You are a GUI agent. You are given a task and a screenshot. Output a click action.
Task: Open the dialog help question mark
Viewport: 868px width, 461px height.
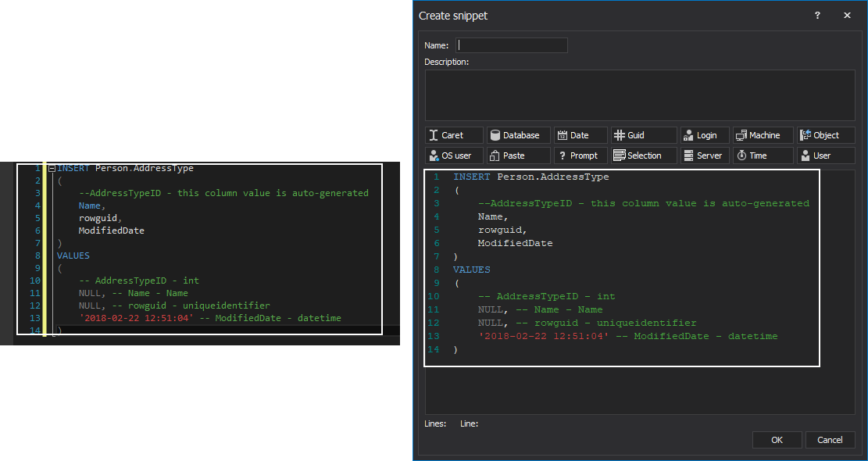click(817, 16)
